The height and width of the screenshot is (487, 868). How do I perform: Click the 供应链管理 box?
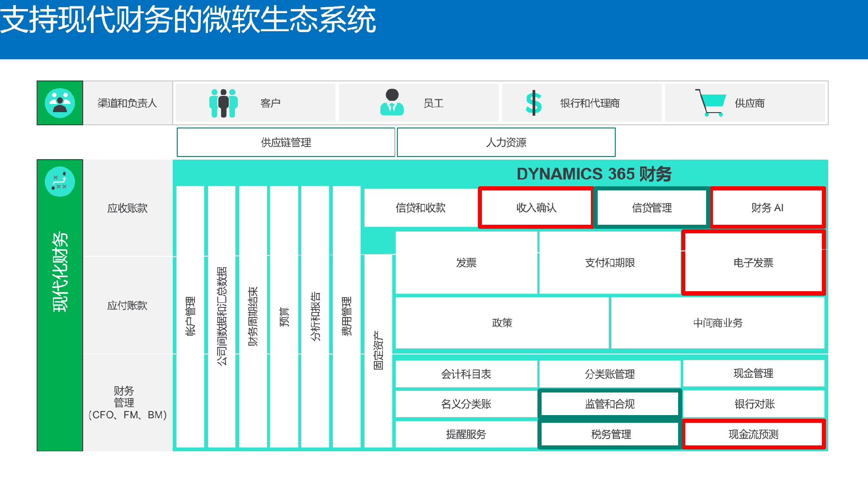point(286,142)
